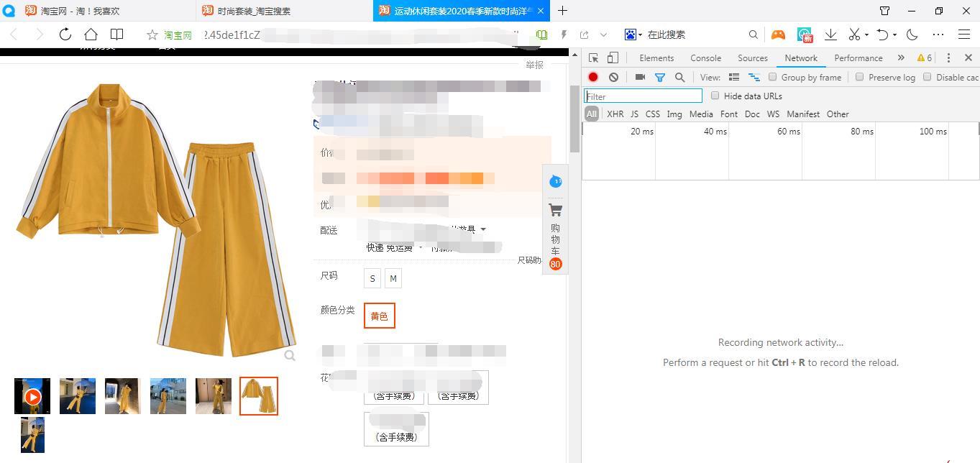Image resolution: width=980 pixels, height=463 pixels.
Task: Click the undo restore tab icon
Action: [x=882, y=35]
